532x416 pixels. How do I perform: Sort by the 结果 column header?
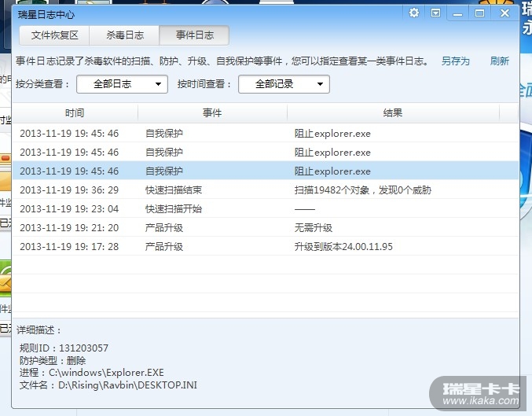point(393,113)
